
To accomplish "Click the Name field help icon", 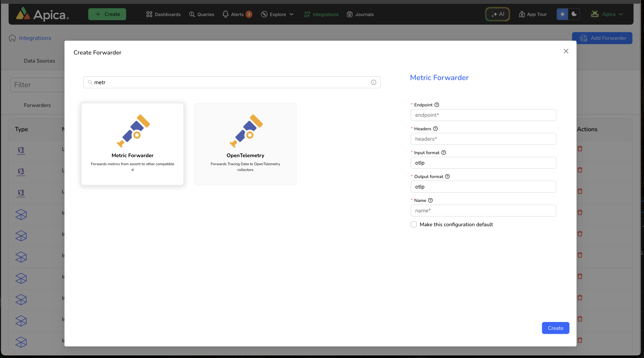I will (x=430, y=200).
